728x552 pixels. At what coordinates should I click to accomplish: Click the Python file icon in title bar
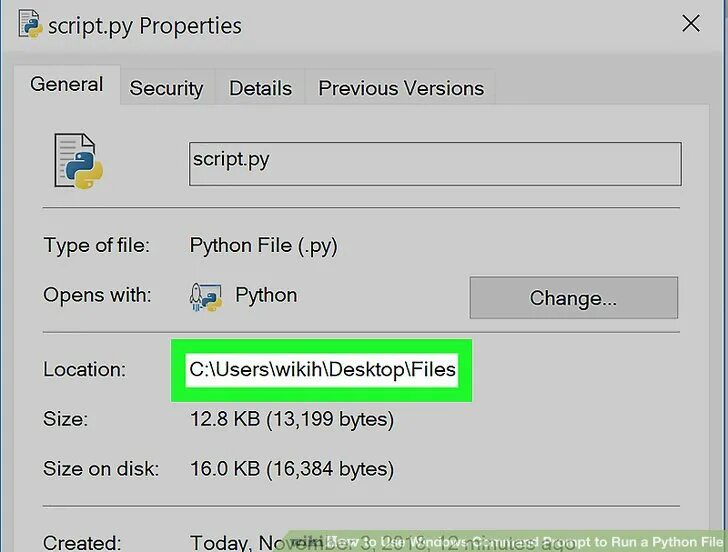point(30,24)
